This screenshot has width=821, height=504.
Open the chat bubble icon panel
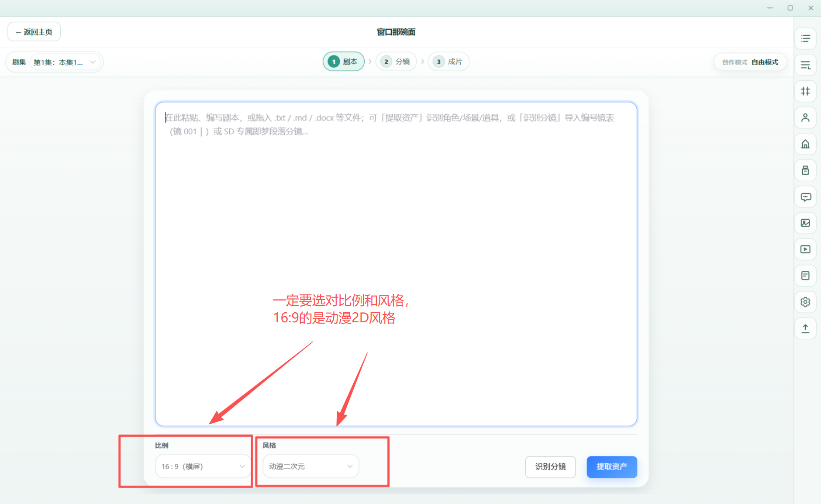(x=805, y=197)
